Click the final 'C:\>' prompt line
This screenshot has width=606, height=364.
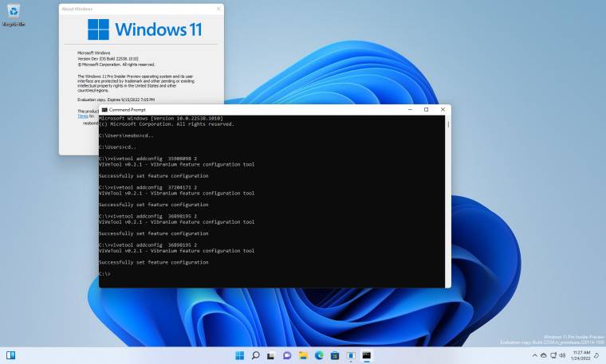pos(104,274)
